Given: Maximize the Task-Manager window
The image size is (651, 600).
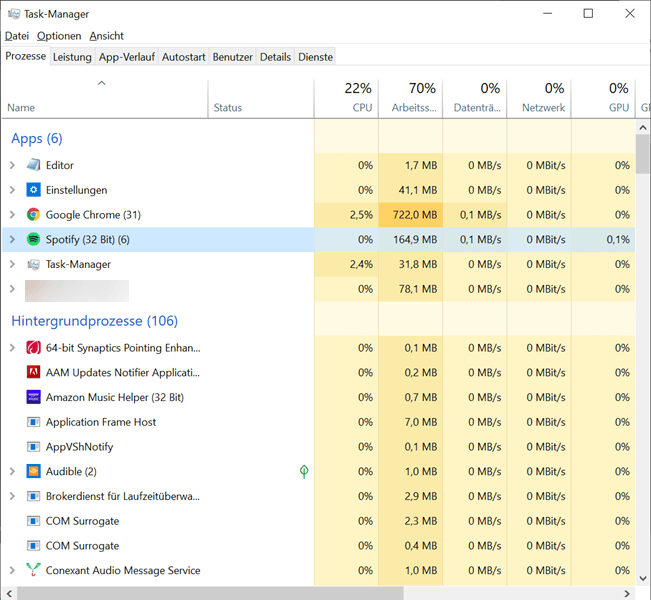Looking at the screenshot, I should pyautogui.click(x=588, y=14).
